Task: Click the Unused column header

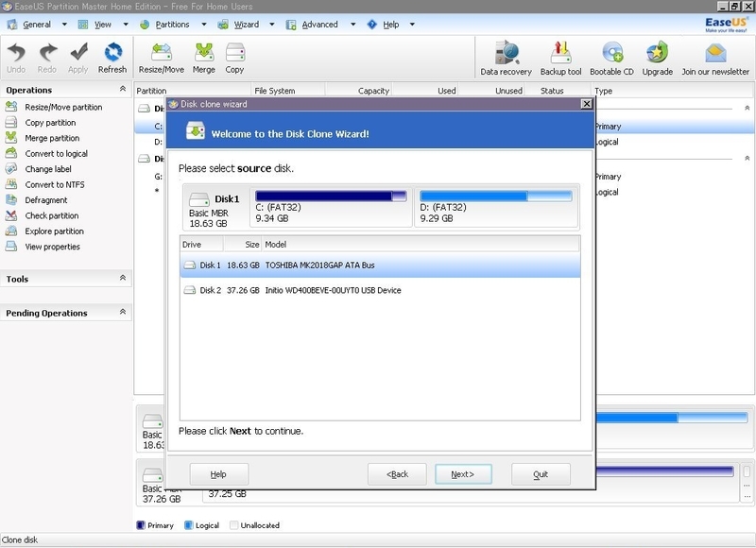Action: pyautogui.click(x=491, y=91)
